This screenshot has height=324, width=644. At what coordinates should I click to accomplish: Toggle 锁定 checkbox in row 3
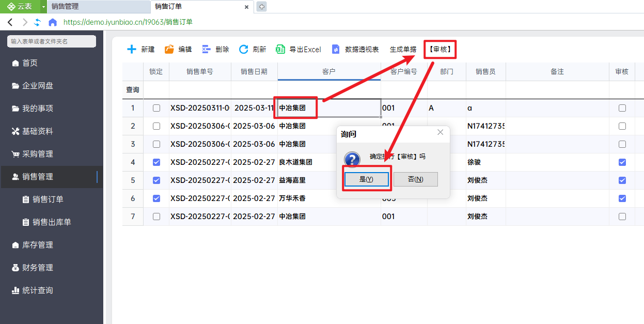click(x=156, y=144)
